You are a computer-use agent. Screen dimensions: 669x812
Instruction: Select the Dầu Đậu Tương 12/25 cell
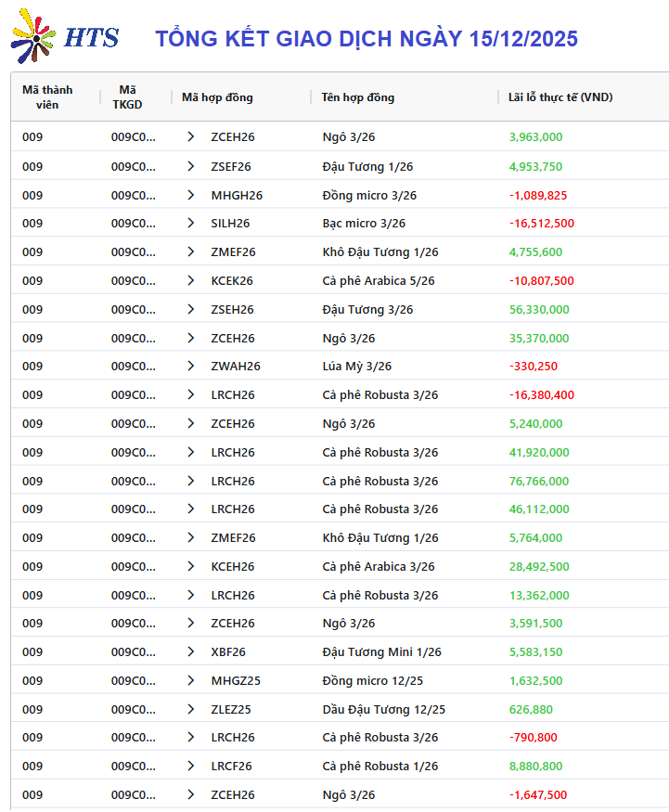[383, 709]
